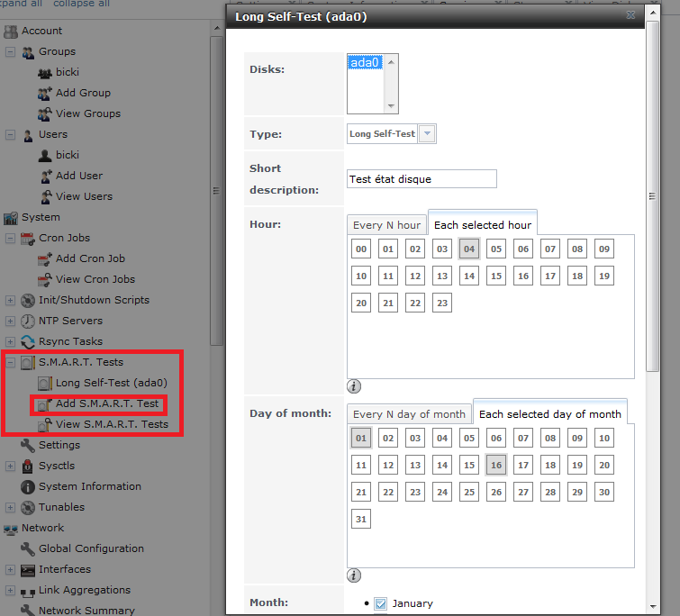Click the info icon below day-of-month grid
Viewport: 680px width, 616px height.
click(354, 575)
